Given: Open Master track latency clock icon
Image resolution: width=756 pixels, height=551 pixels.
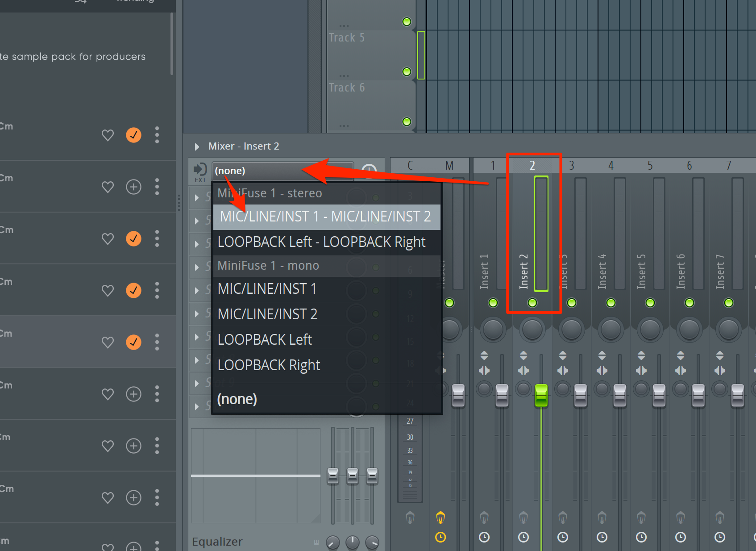Looking at the screenshot, I should 440,537.
